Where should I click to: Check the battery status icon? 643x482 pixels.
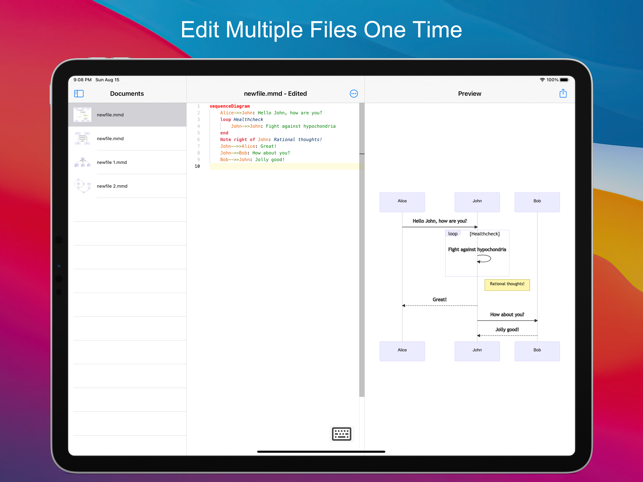tap(564, 80)
